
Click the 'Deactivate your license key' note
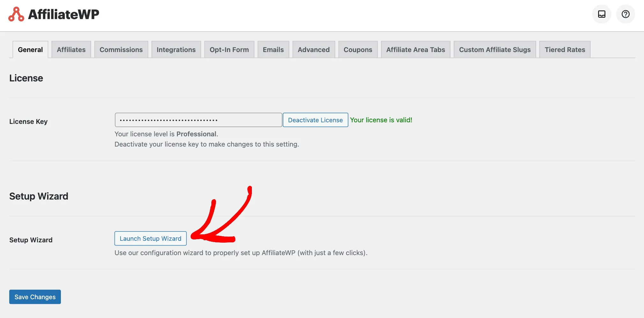pyautogui.click(x=207, y=144)
